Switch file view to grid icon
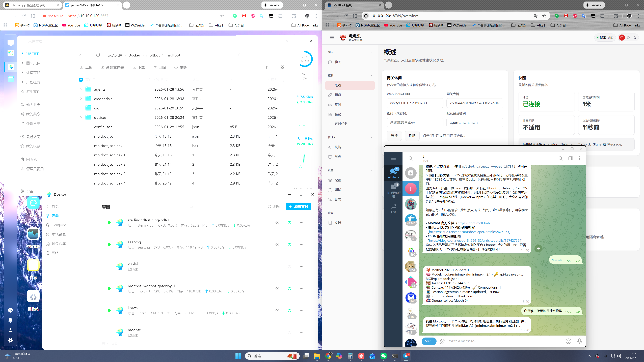Image resolution: width=644 pixels, height=362 pixels. coord(282,67)
